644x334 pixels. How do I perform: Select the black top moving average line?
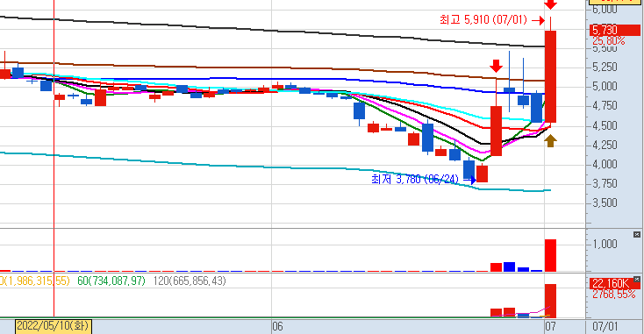tap(271, 31)
